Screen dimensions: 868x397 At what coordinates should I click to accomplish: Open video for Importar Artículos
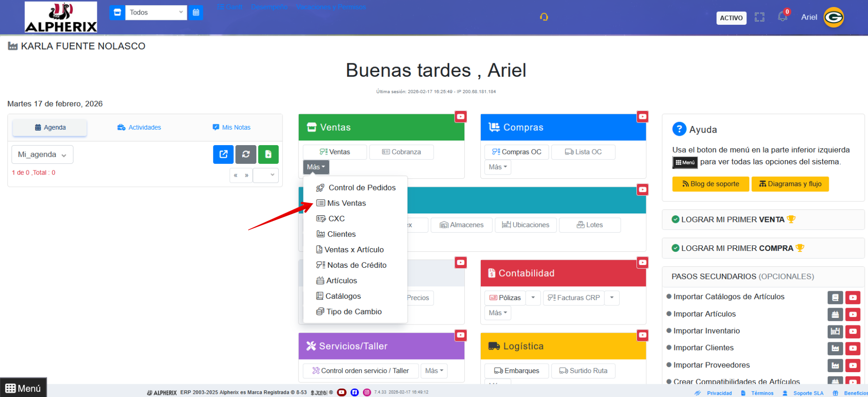pos(853,314)
